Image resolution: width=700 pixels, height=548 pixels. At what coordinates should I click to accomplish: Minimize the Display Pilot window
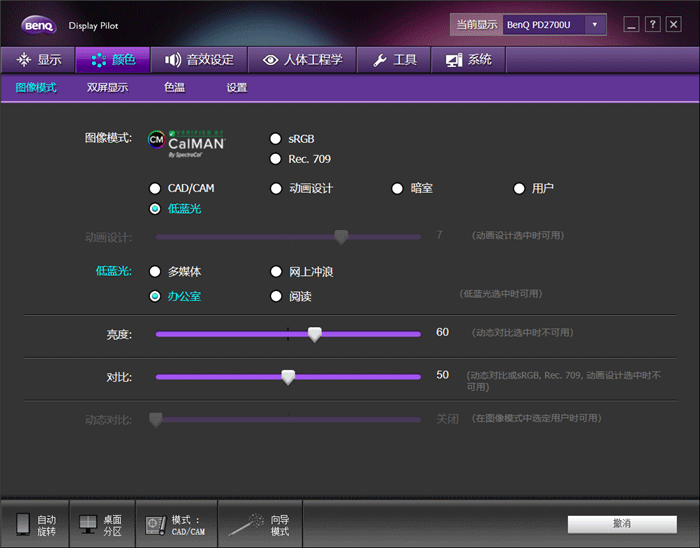pyautogui.click(x=631, y=24)
